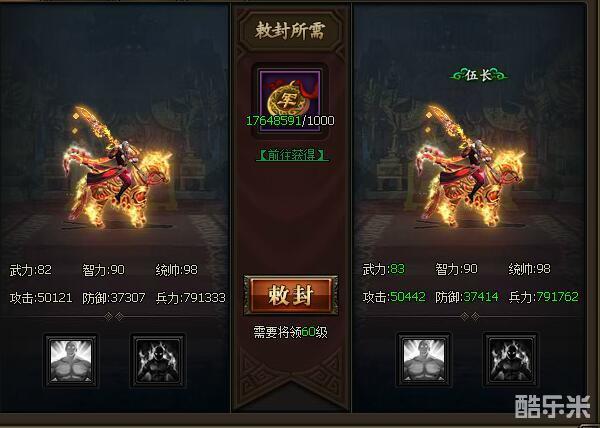Select the 军 medal item icon

pyautogui.click(x=290, y=101)
